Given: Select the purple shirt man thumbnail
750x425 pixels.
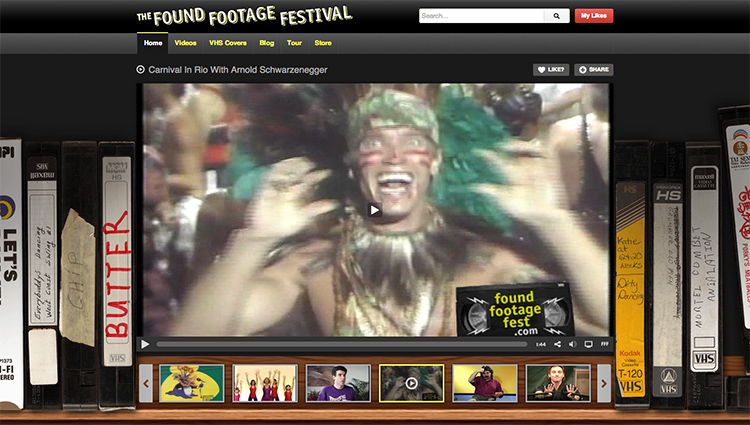Looking at the screenshot, I should click(x=338, y=383).
